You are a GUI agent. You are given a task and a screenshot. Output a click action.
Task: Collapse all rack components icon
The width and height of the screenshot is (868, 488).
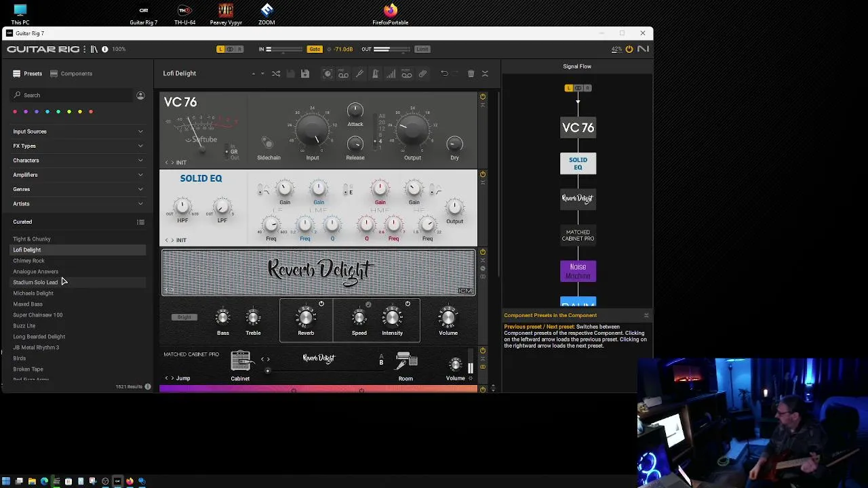coord(485,74)
